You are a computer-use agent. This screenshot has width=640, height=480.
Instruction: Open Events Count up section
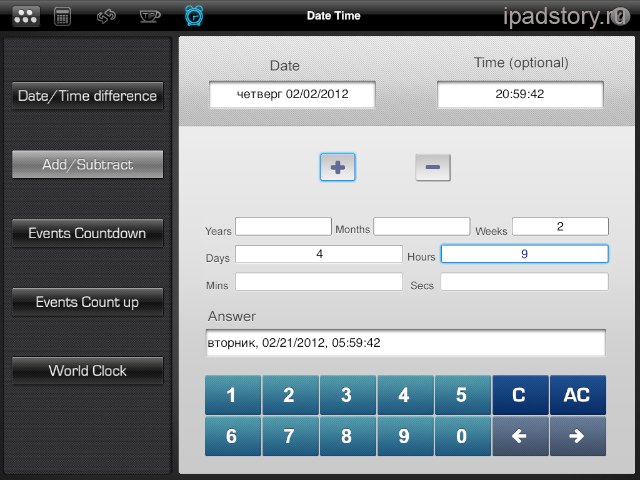click(87, 302)
